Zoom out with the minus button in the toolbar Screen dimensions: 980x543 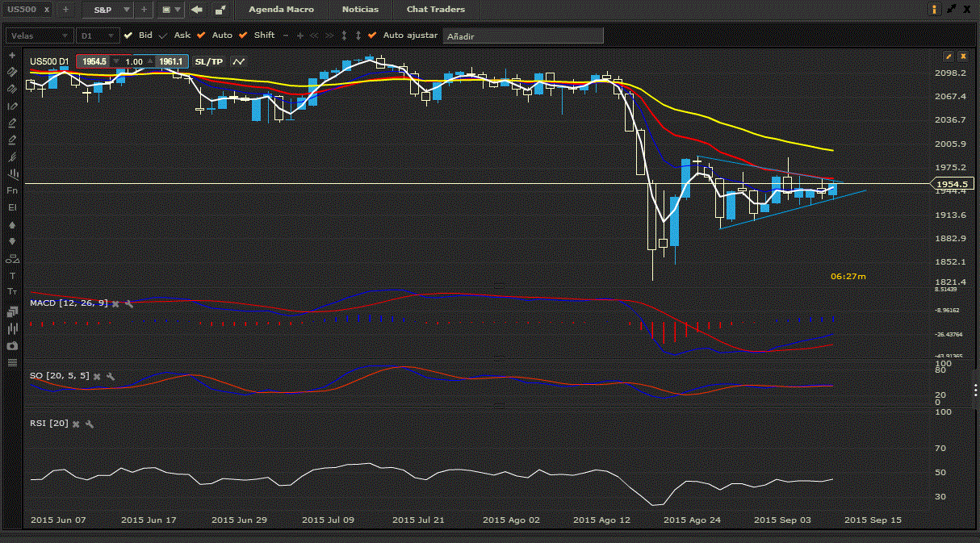(286, 36)
